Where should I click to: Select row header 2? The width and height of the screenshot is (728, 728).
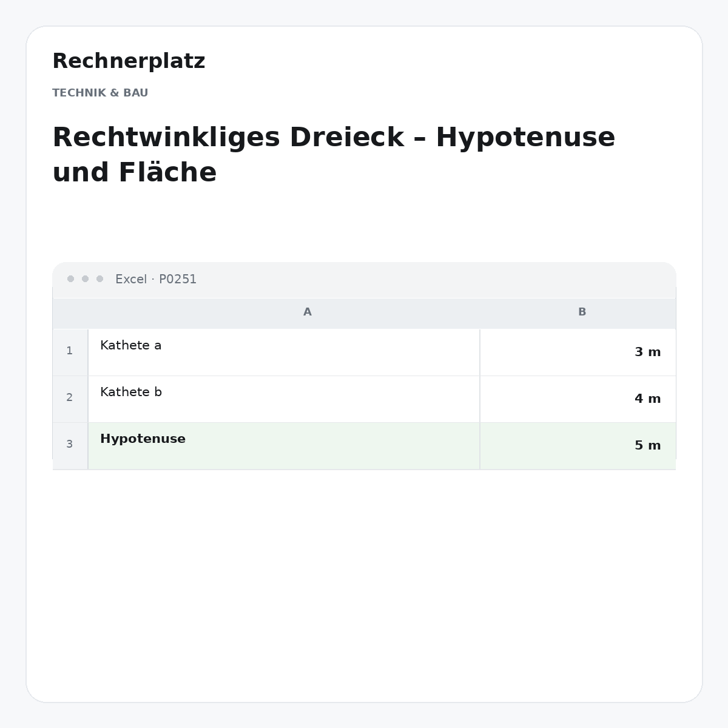70,398
